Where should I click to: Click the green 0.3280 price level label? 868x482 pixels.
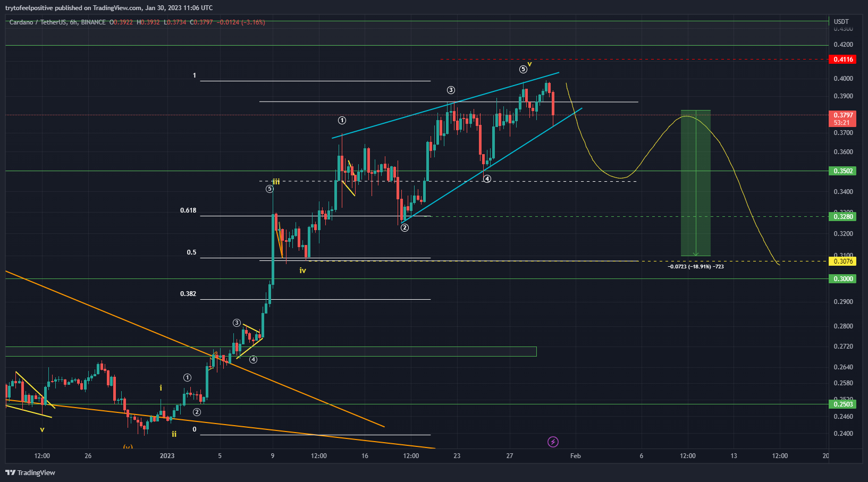(843, 217)
